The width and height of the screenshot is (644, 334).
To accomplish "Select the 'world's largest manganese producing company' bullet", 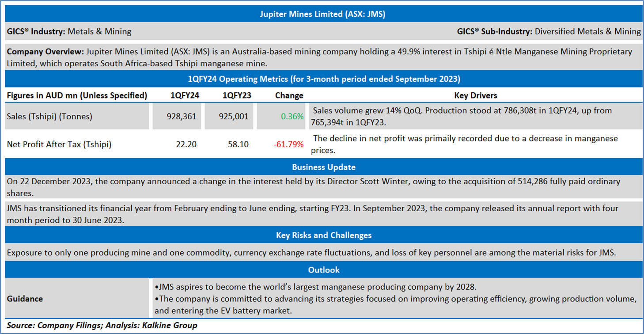I will coord(315,287).
